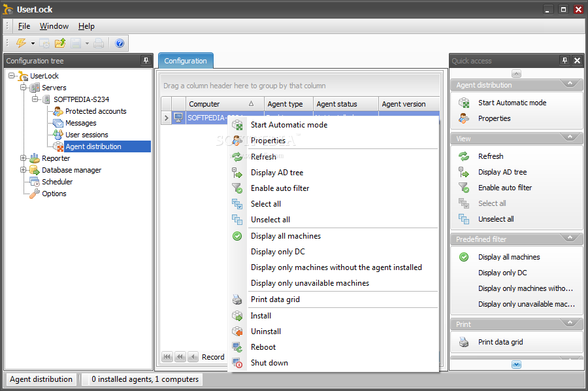Click the previous page navigator button
Viewport: 588px width, 391px height.
[x=180, y=357]
